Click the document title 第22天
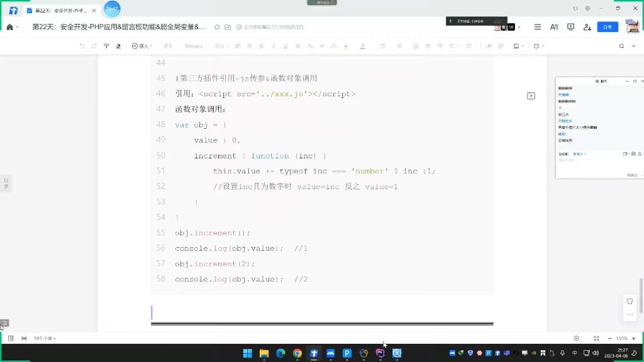This screenshot has height=362, width=644. pyautogui.click(x=119, y=26)
